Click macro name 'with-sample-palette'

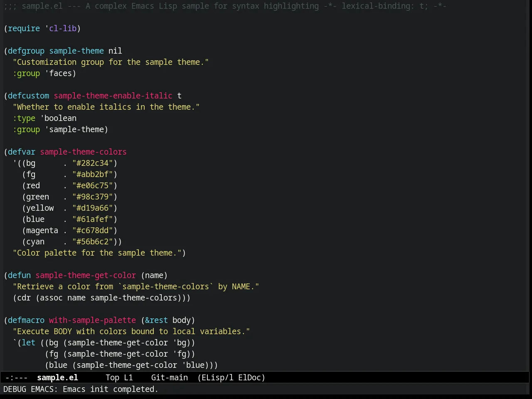pyautogui.click(x=92, y=320)
